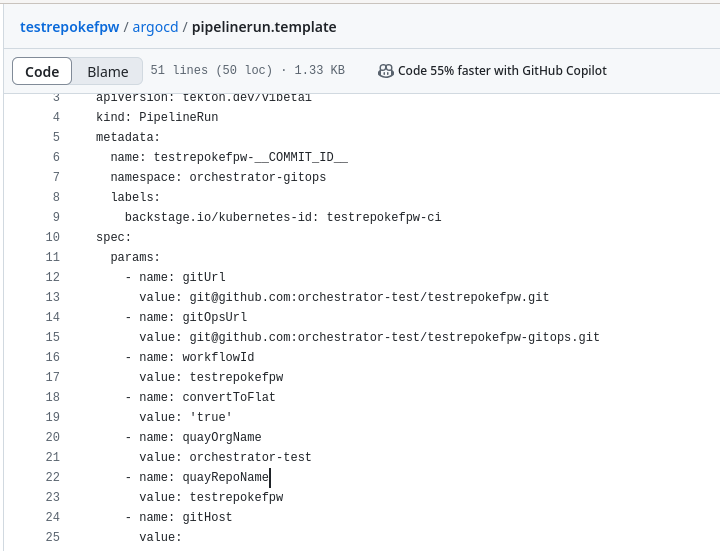Place cursor on 'name: quayRepoName' line
Screen dimensions: 720x551
[197, 477]
